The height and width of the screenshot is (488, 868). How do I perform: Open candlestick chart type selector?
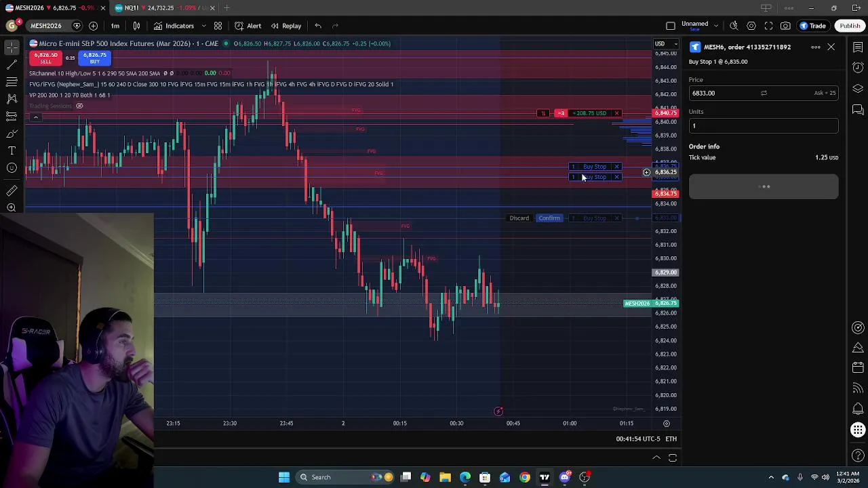tap(136, 26)
